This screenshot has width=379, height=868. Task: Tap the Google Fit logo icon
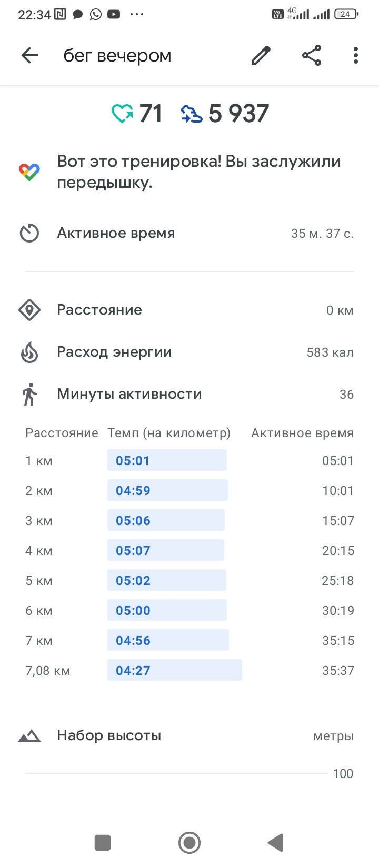pos(29,172)
